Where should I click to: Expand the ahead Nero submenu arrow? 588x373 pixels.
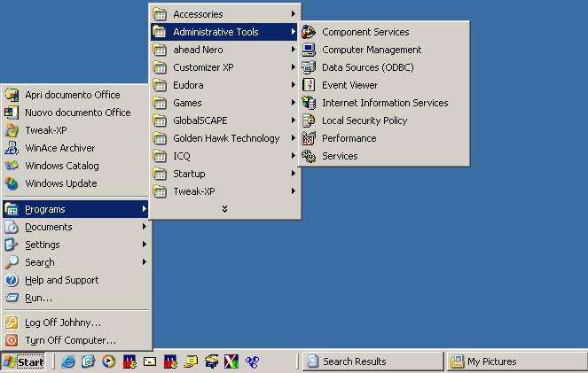coord(293,50)
